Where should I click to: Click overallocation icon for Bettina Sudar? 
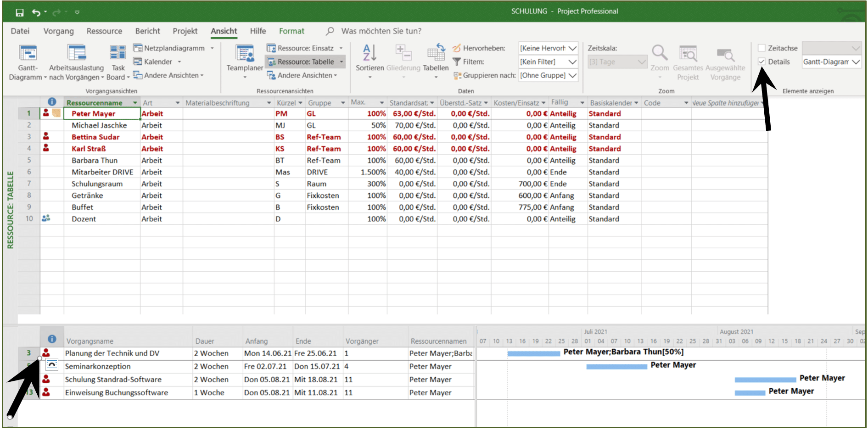(x=46, y=136)
